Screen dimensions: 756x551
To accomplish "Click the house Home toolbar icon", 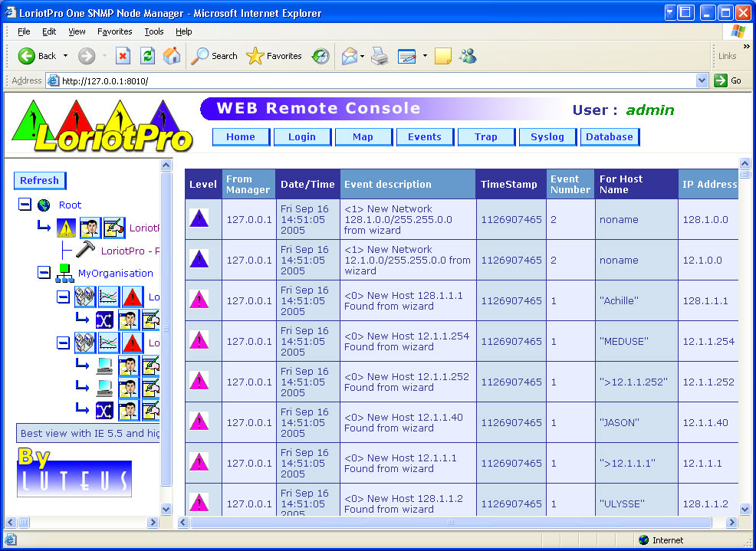I will coord(172,56).
